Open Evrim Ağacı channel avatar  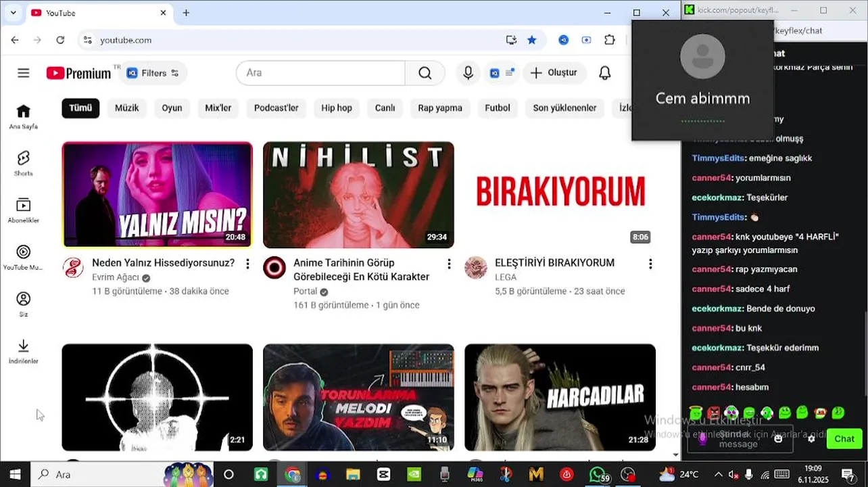[x=73, y=267]
